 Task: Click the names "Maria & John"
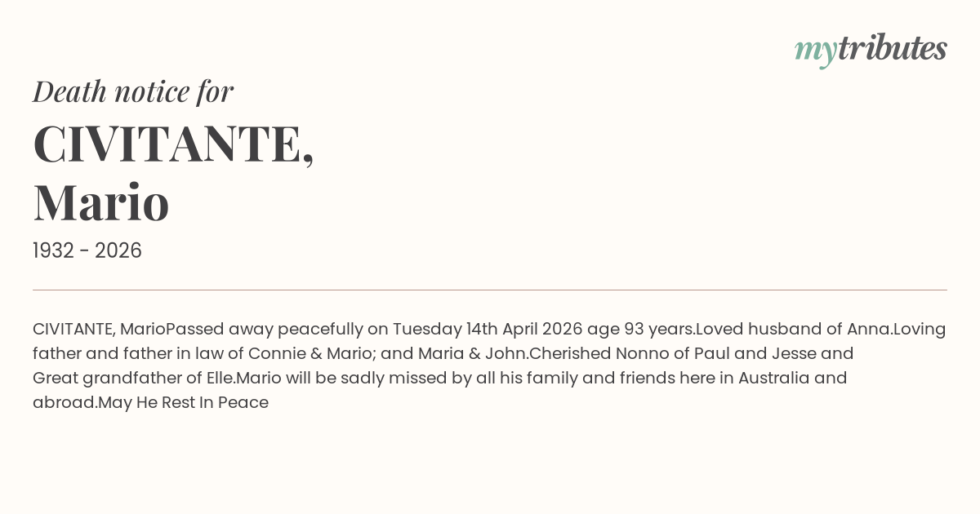(474, 354)
